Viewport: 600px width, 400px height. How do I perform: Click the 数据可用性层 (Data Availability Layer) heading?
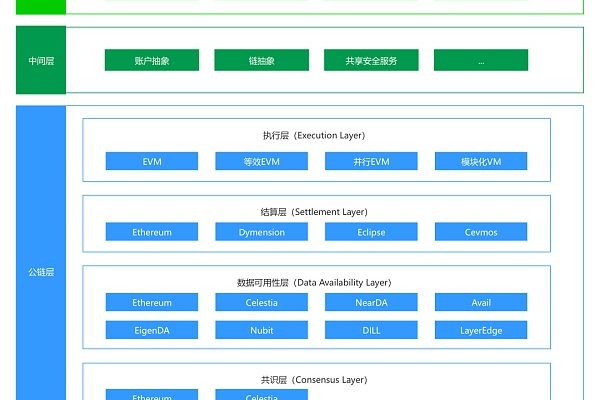tap(314, 282)
